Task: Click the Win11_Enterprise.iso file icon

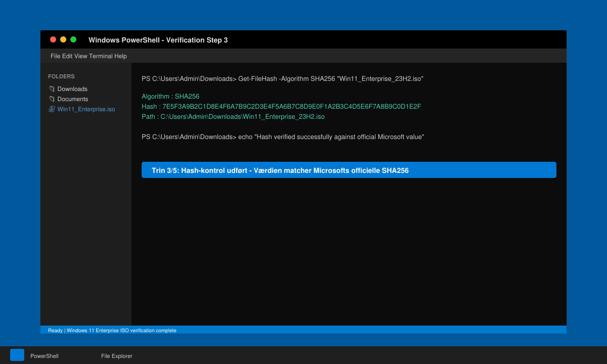Action: (52, 109)
